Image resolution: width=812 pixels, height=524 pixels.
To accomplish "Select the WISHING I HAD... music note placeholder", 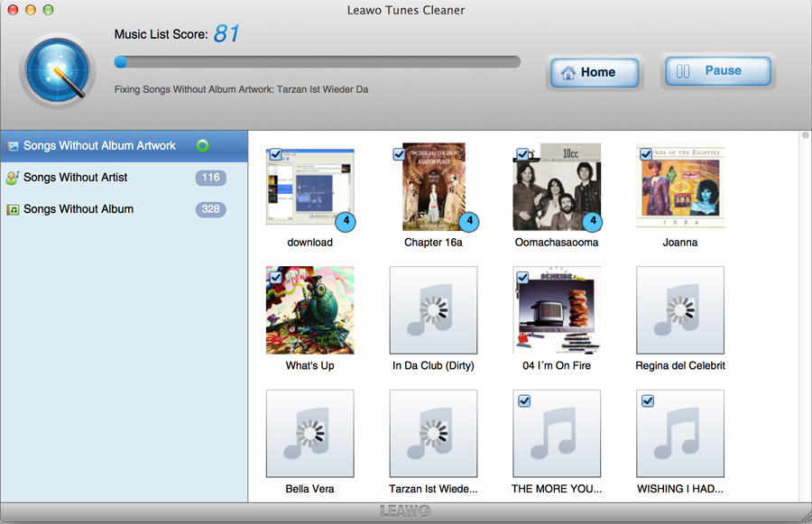I will point(680,434).
